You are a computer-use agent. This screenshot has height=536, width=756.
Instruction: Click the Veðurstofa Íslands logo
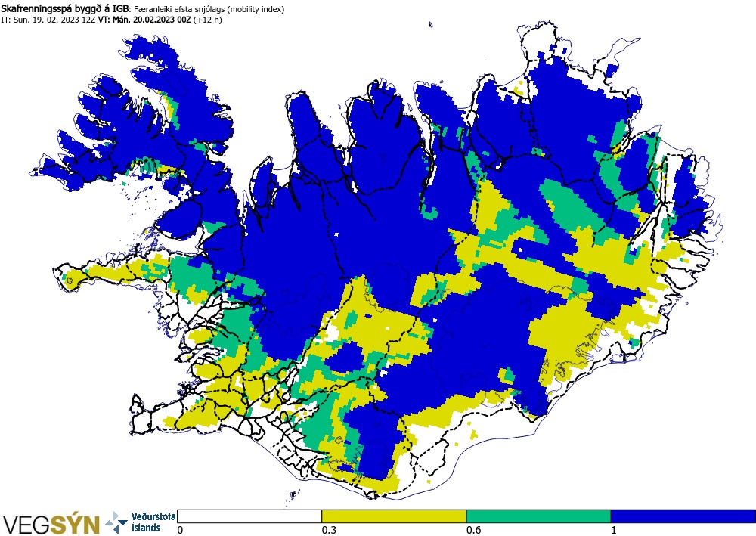tap(141, 523)
